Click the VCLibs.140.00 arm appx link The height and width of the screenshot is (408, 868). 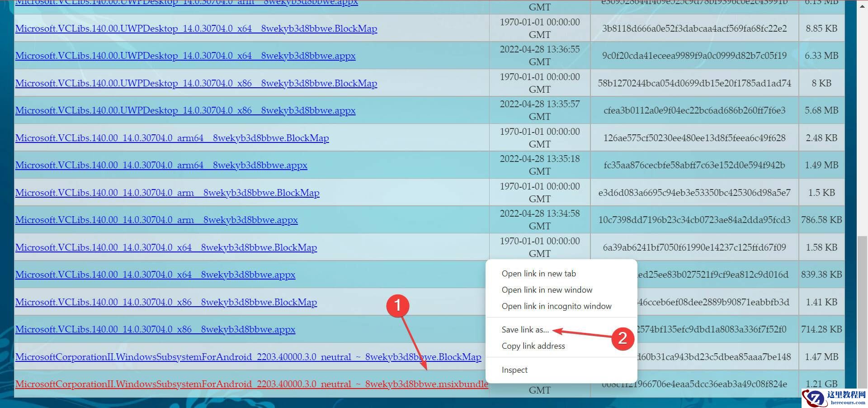click(156, 220)
